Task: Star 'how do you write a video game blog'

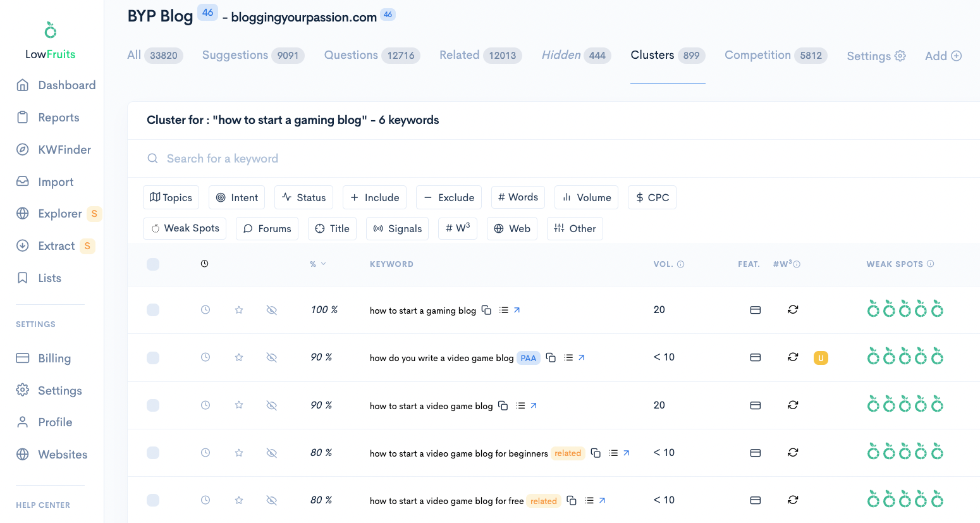Action: [239, 357]
